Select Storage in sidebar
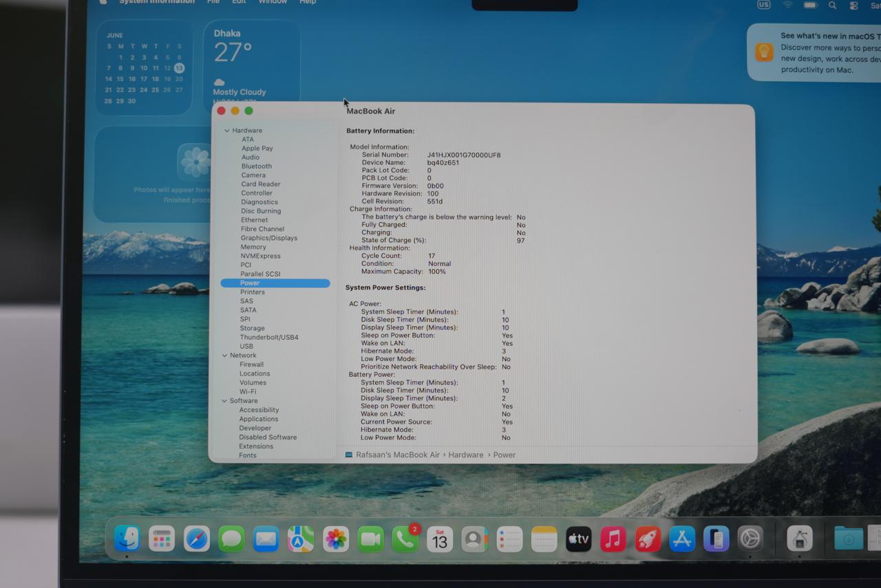The height and width of the screenshot is (588, 881). (252, 328)
